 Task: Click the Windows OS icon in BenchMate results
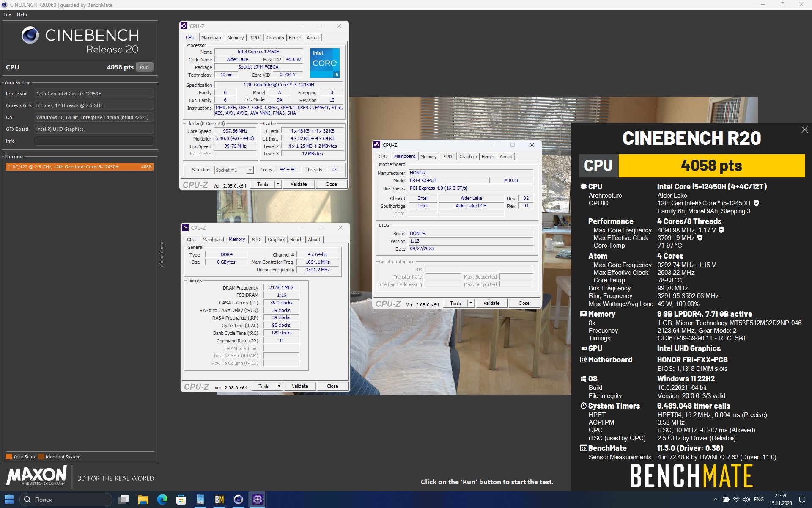(x=583, y=379)
